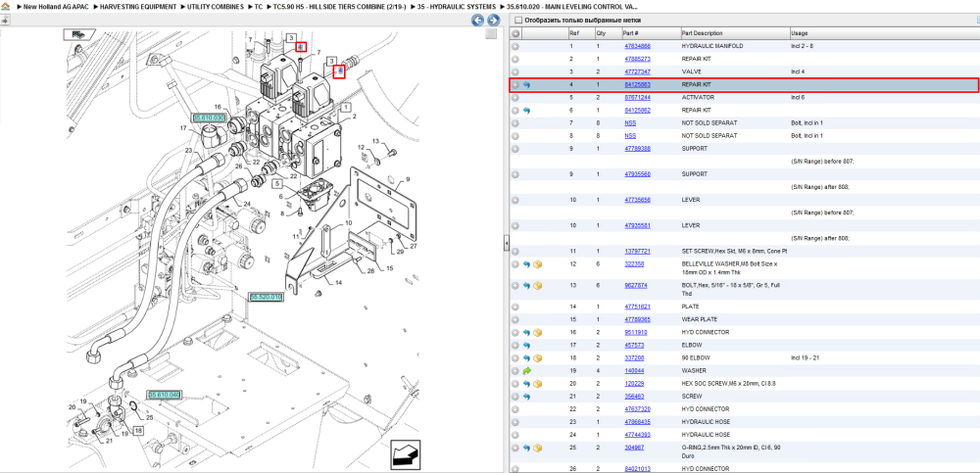Click package box icon for BELLEVILLE WASHER
This screenshot has width=980, height=473.
[x=537, y=264]
